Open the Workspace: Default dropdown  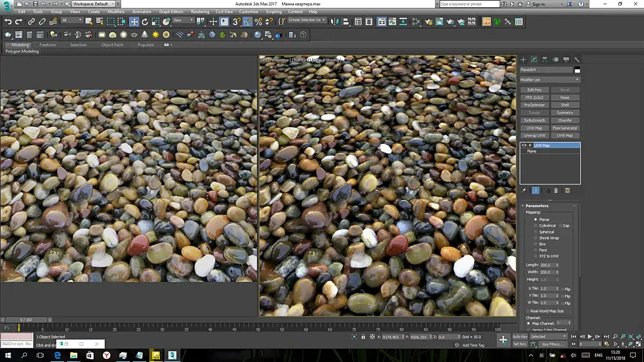[93, 4]
